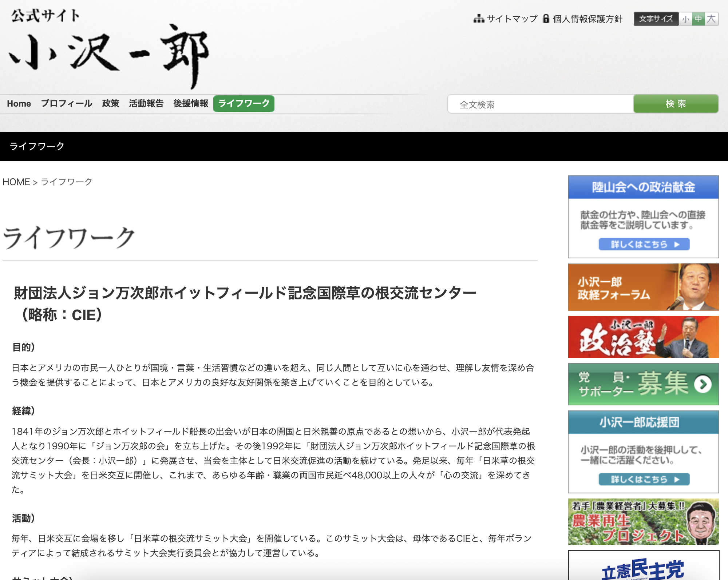Screen dimensions: 728x580
Task: Click the ライフワーク text in the black title bar
Action: tap(37, 146)
